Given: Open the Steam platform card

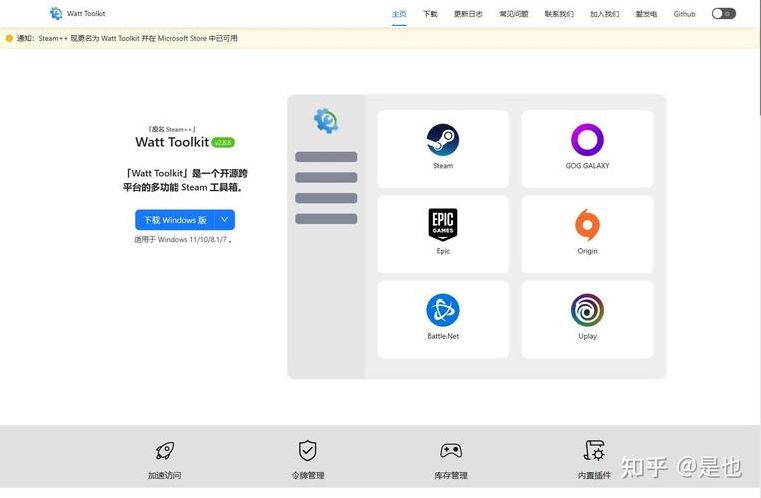Looking at the screenshot, I should (443, 149).
